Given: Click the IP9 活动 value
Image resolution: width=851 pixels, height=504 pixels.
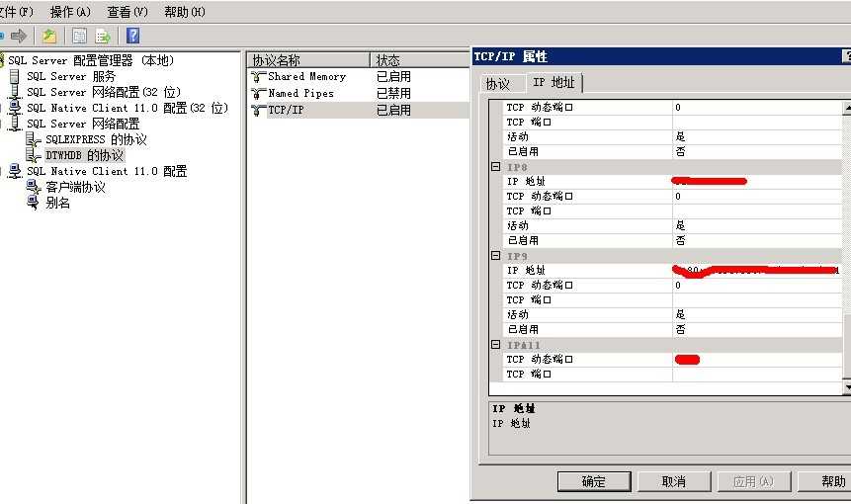Looking at the screenshot, I should 757,314.
